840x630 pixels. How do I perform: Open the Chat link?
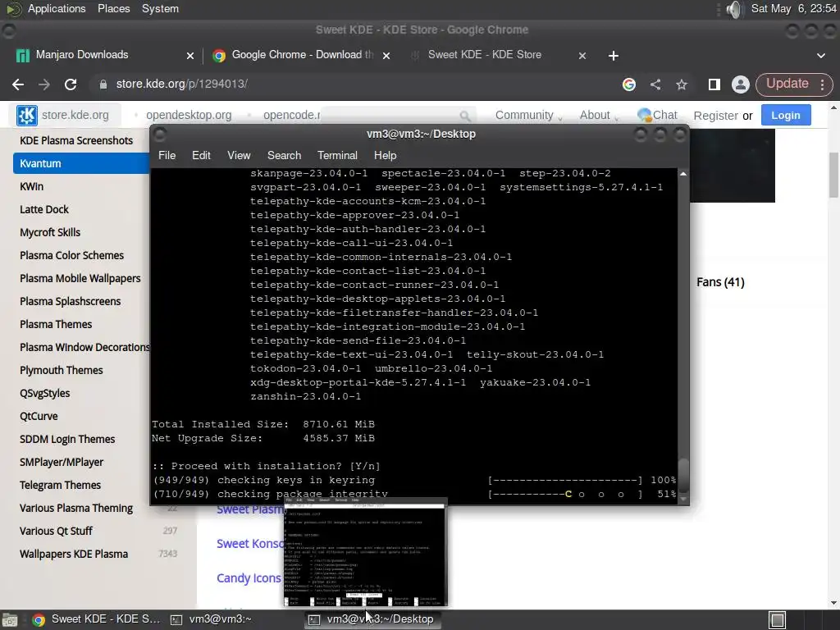click(658, 115)
